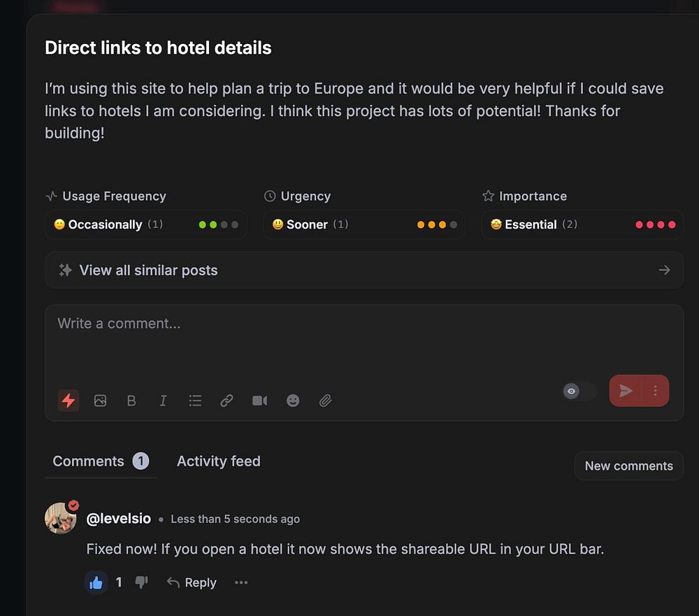Expand View all similar posts
The image size is (699, 616).
363,270
